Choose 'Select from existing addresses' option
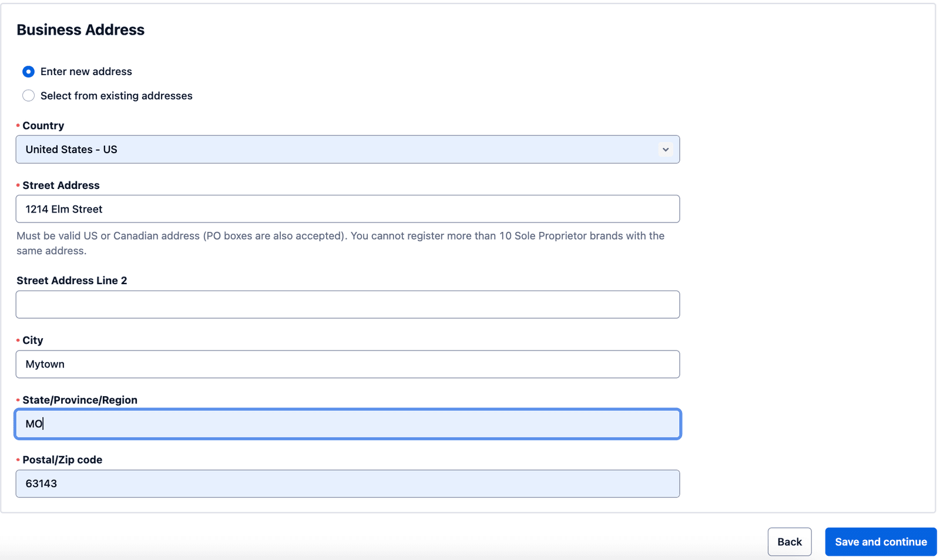The image size is (940, 560). 28,95
